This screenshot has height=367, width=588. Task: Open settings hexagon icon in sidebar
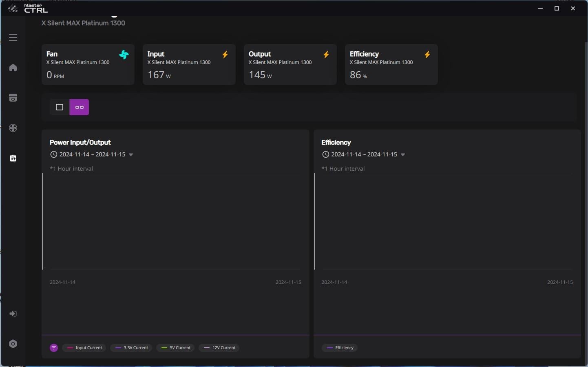pyautogui.click(x=13, y=344)
